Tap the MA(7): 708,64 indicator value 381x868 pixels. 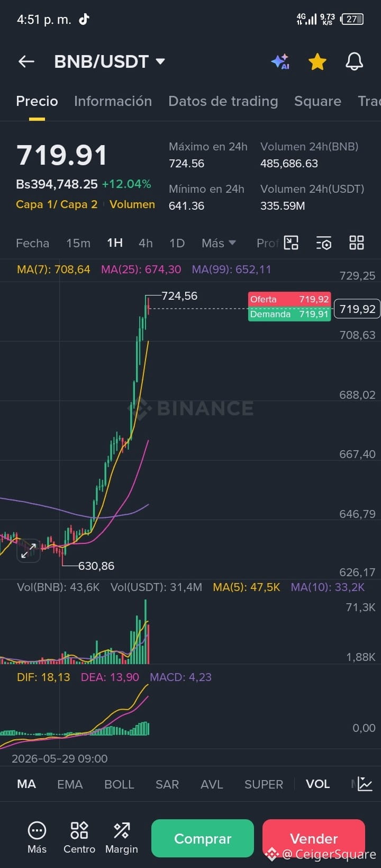point(53,270)
